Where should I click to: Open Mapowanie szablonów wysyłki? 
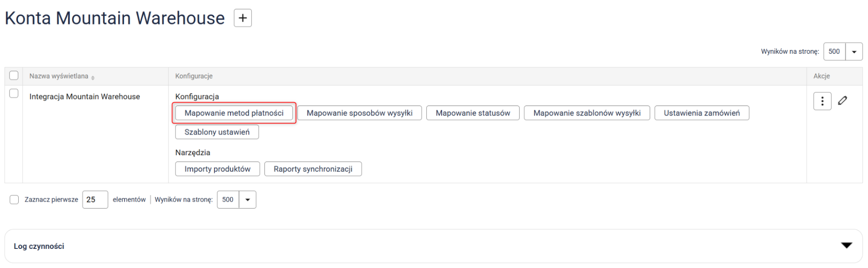(x=587, y=113)
